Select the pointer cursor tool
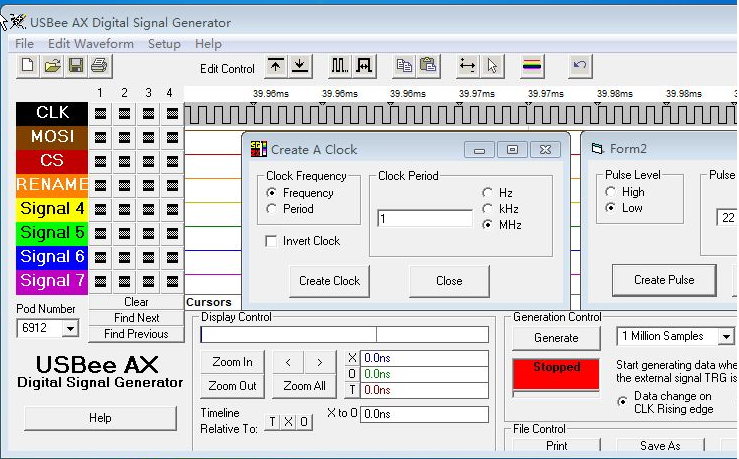The height and width of the screenshot is (459, 739). [492, 66]
